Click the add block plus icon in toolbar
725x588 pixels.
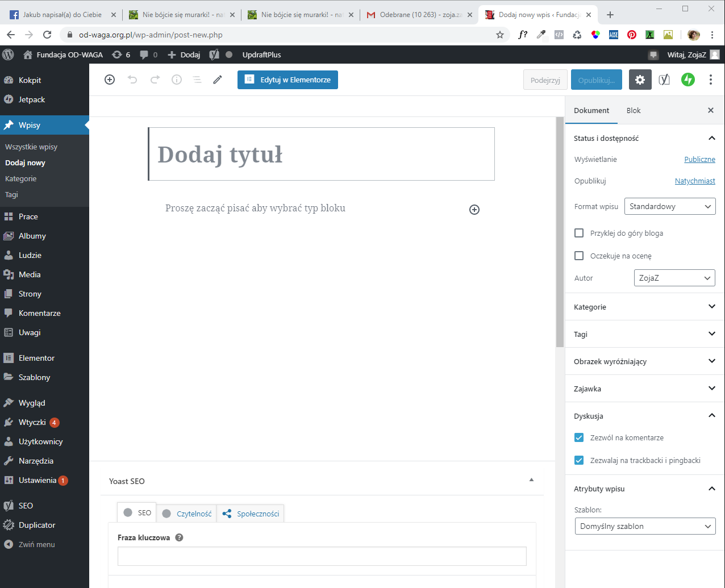coord(110,80)
